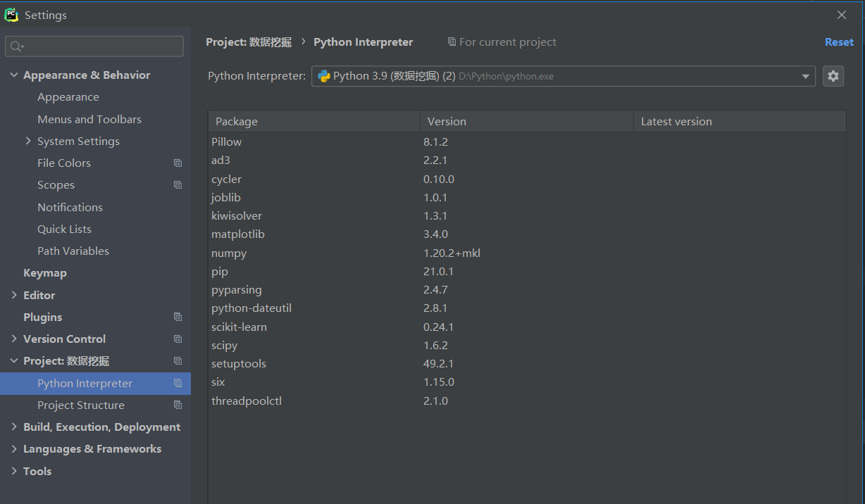Open the interpreter gear settings icon
The height and width of the screenshot is (504, 865).
(x=833, y=76)
